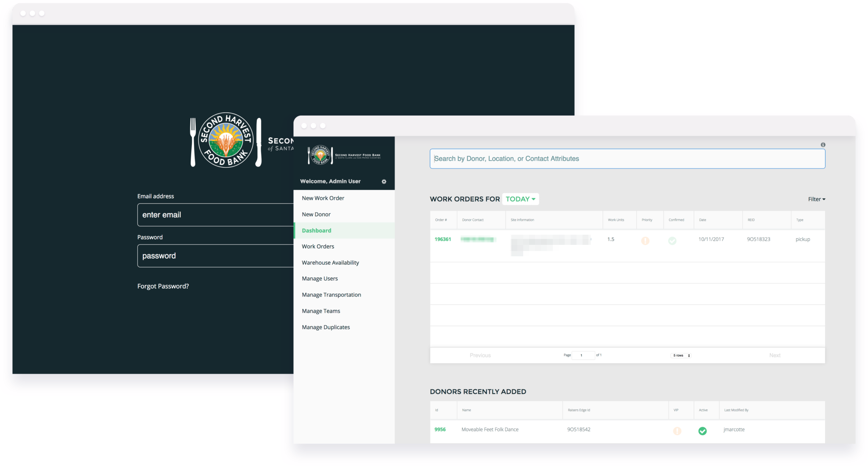Sort by Site Information column header

tap(554, 220)
